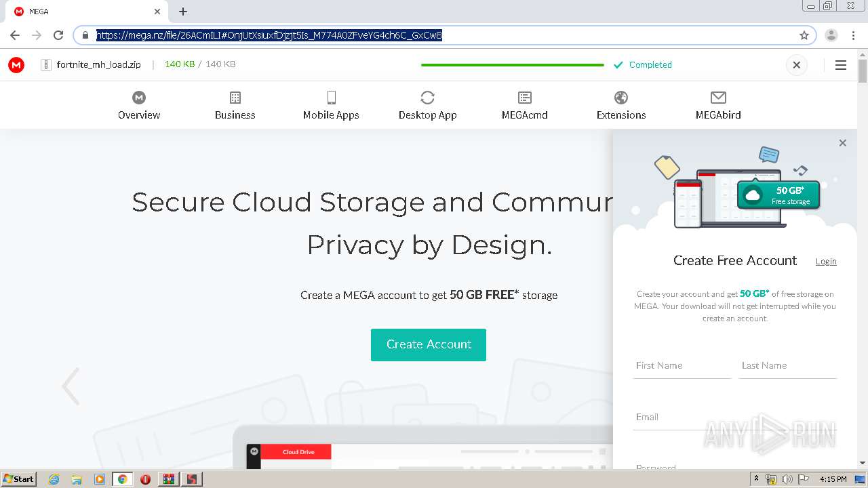
Task: Focus the First Name field
Action: (x=682, y=366)
